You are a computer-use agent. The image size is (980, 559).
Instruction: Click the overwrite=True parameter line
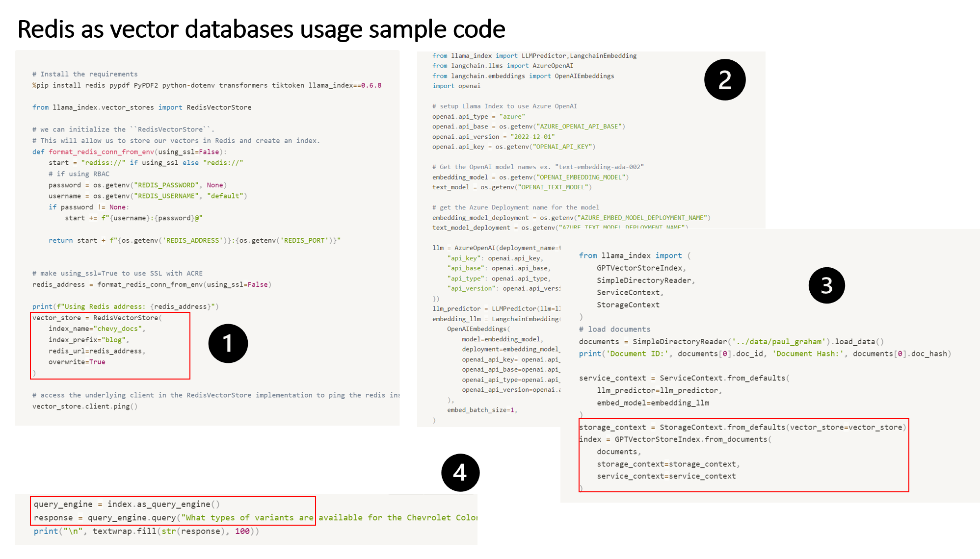tap(77, 362)
